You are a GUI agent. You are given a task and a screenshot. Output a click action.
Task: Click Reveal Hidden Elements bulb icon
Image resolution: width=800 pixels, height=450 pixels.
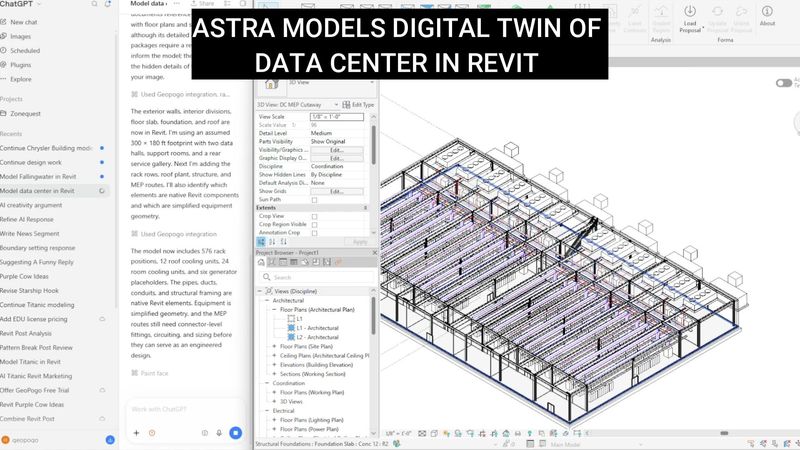click(530, 433)
